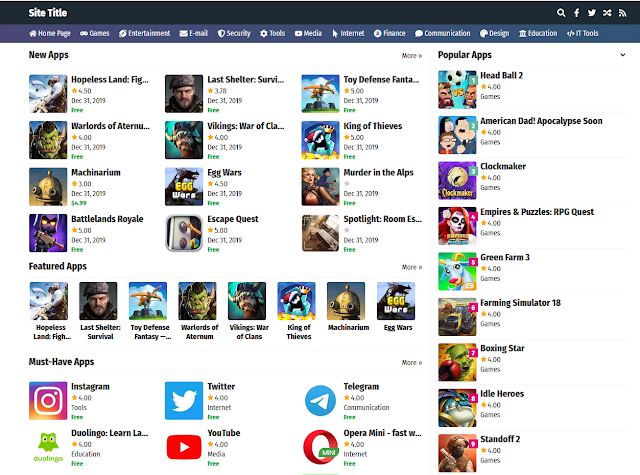Open the Murder in the Alps icon
640x475 pixels.
320,186
